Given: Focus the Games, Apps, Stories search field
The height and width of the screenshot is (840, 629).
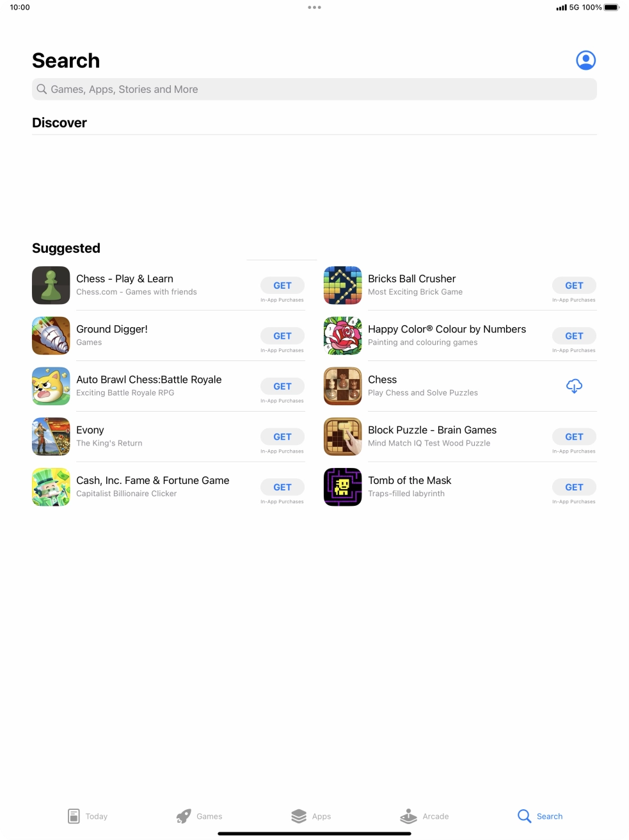Looking at the screenshot, I should coord(314,89).
